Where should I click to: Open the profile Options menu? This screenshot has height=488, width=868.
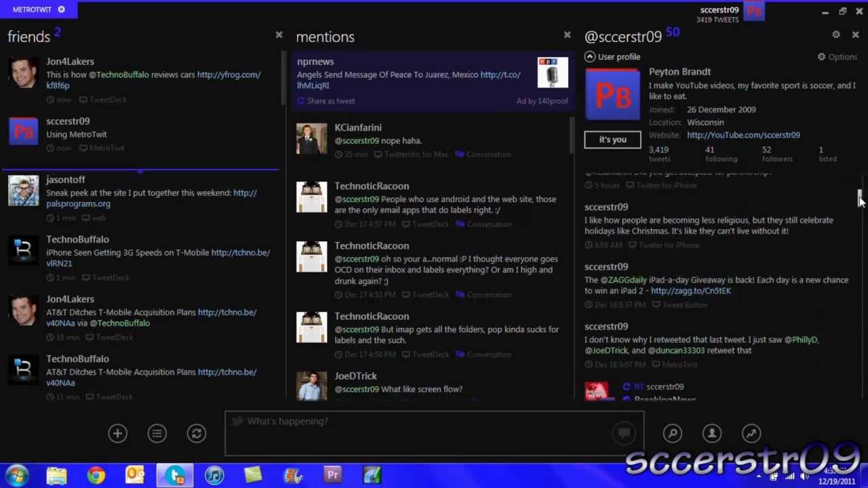(x=837, y=57)
